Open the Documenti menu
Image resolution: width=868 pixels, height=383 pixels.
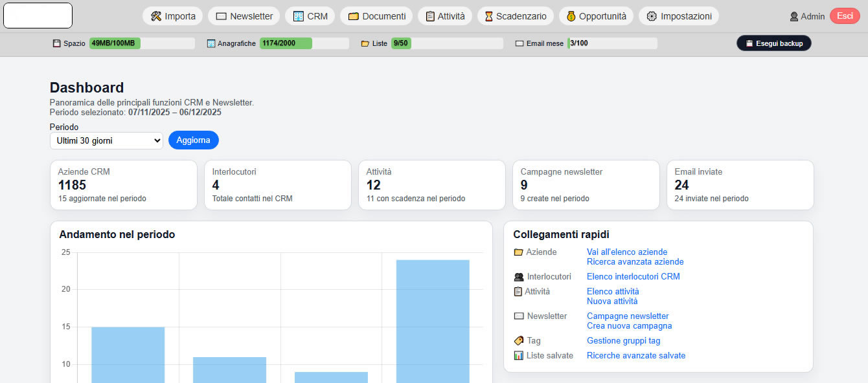(376, 16)
